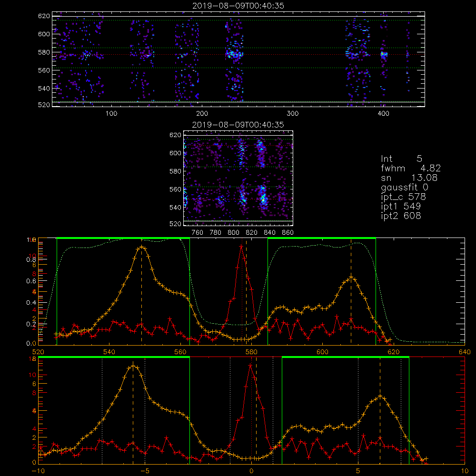Click the white 0.6 y-axis label
This screenshot has width=476, height=476.
tap(31, 281)
